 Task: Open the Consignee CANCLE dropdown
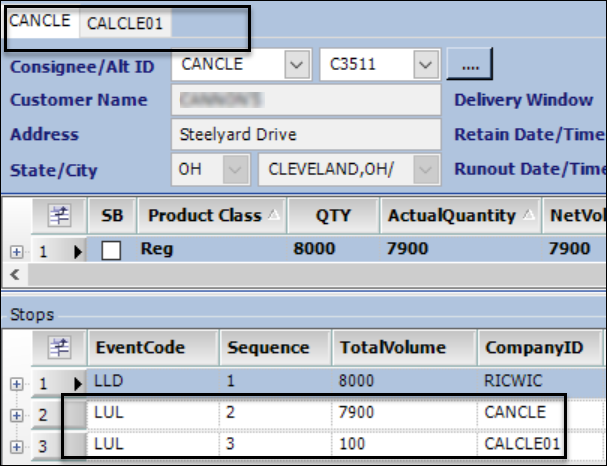(296, 65)
